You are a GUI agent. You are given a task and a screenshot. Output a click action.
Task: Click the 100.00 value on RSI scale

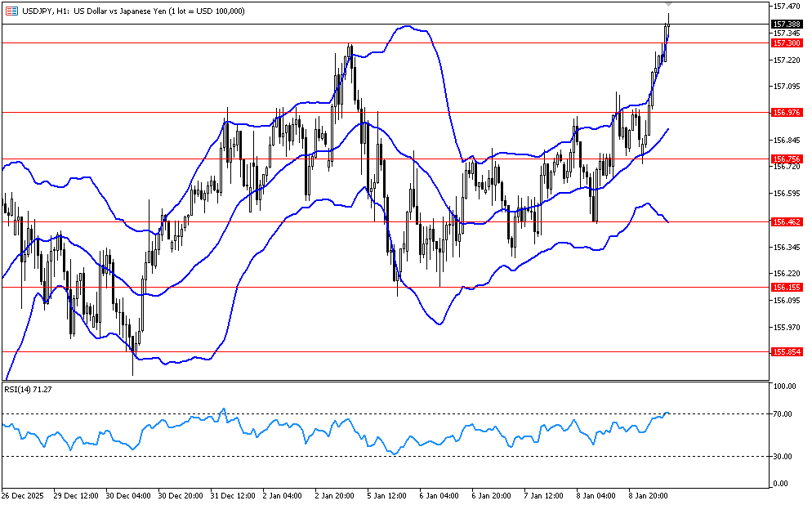pyautogui.click(x=785, y=387)
